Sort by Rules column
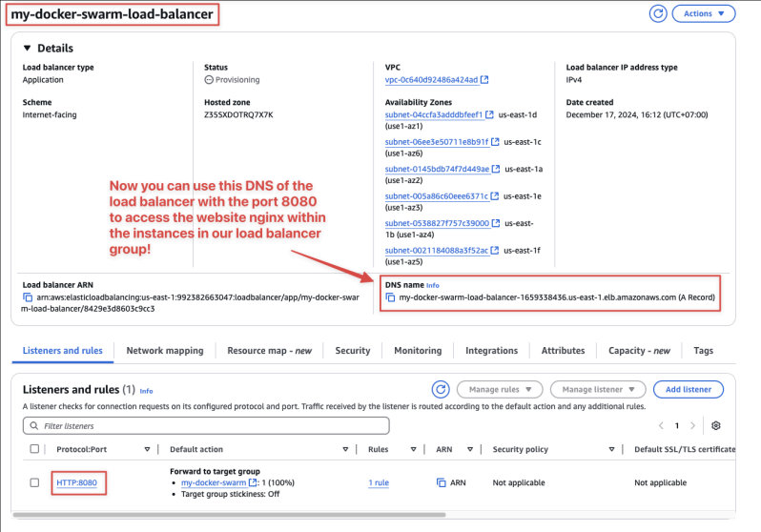Viewport: 761px width, 532px height. pos(414,449)
